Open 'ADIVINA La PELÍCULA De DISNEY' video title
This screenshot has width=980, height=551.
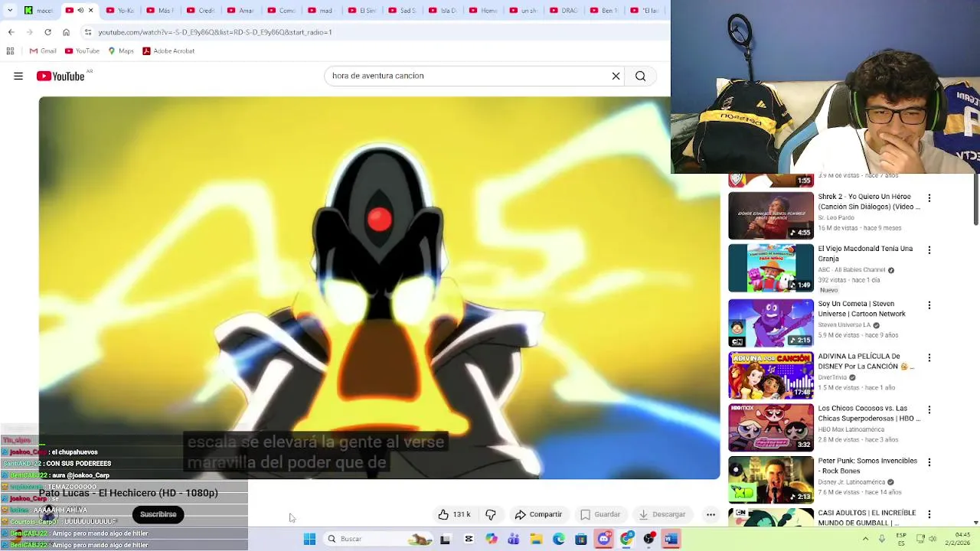click(866, 361)
